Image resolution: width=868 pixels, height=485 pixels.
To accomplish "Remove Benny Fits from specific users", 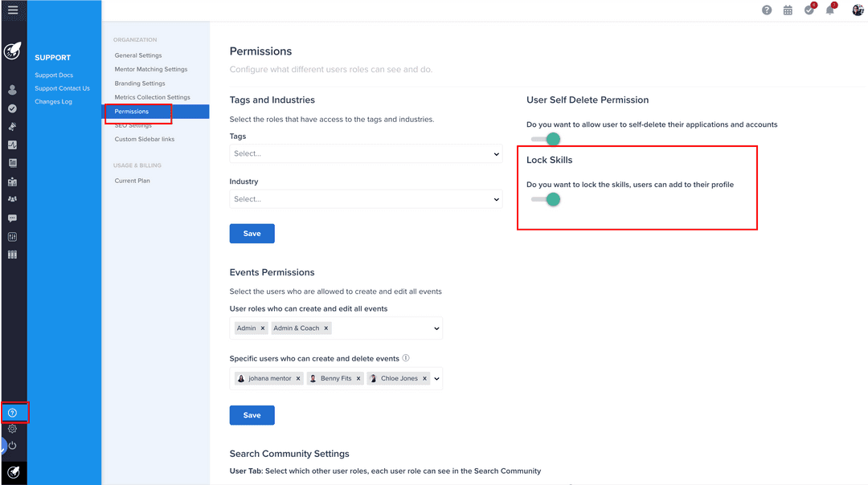I will click(358, 379).
